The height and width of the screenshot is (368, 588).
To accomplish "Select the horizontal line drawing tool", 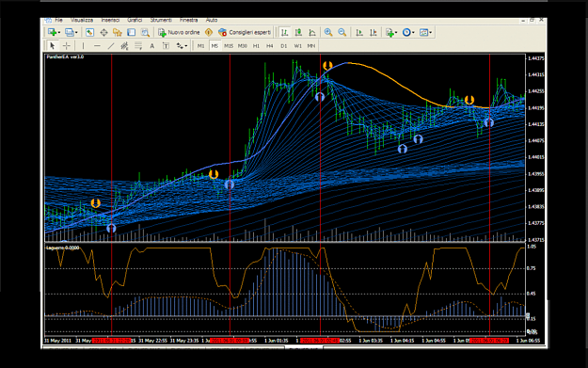I will 97,46.
